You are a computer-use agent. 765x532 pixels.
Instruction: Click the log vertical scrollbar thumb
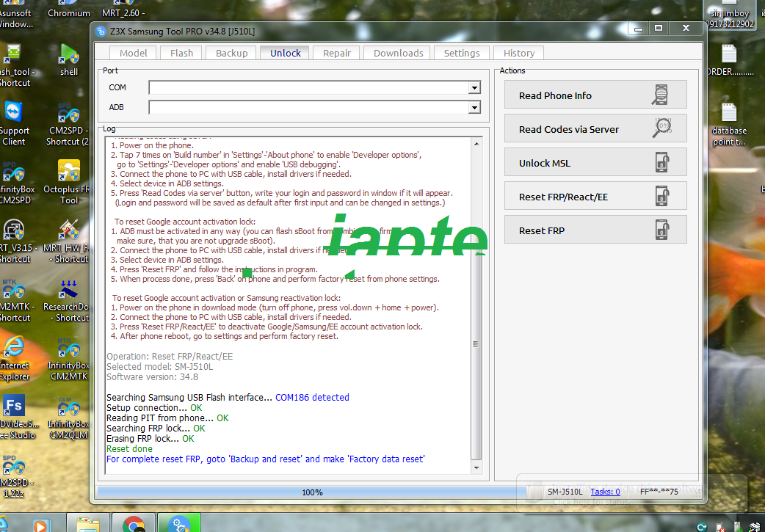476,343
